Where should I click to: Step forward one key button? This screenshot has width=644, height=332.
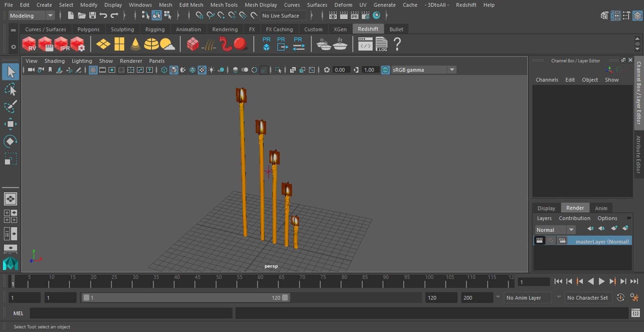coord(612,282)
